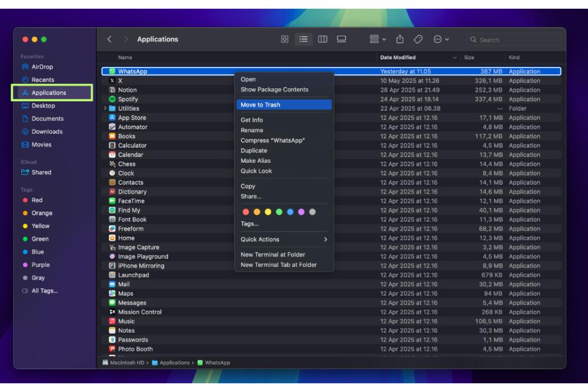The height and width of the screenshot is (392, 588).
Task: Click the "Image Playground" file name
Action: (143, 256)
